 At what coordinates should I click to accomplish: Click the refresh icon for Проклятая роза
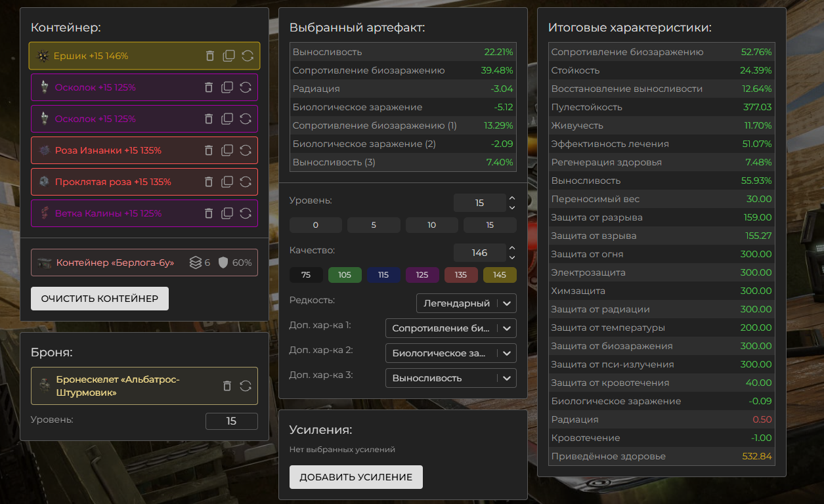pyautogui.click(x=246, y=182)
